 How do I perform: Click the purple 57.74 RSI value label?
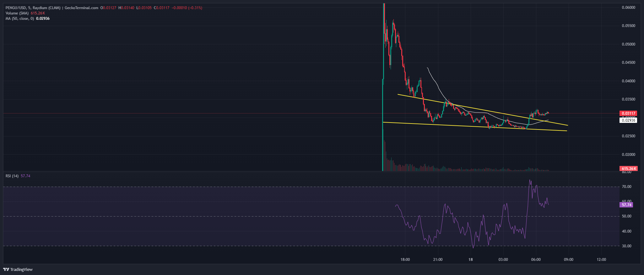pos(626,205)
